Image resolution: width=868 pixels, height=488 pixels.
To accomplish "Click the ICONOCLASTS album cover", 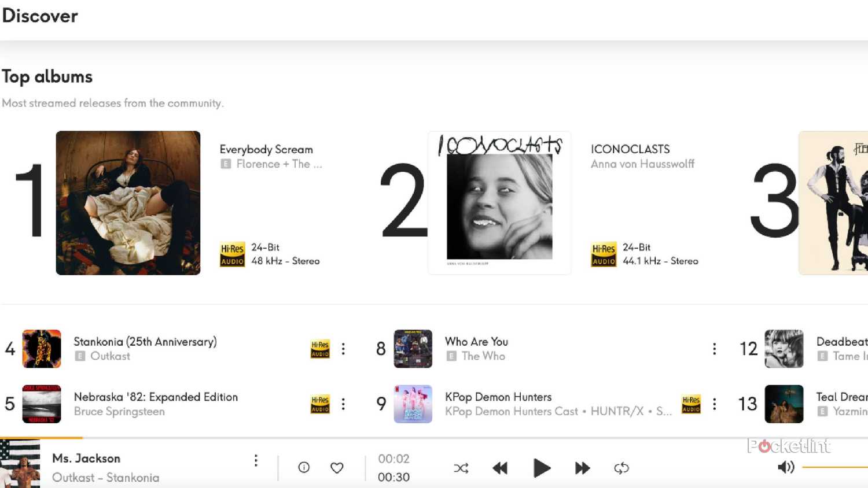I will [499, 202].
